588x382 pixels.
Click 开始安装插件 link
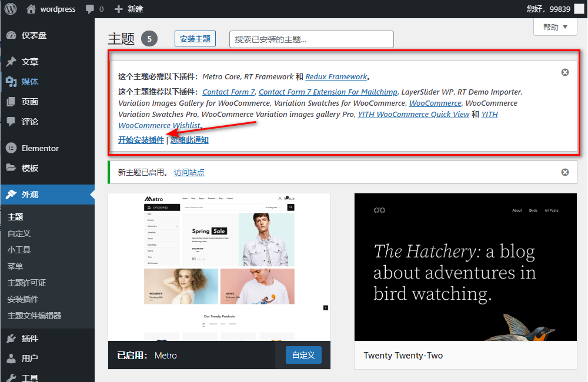pos(141,140)
